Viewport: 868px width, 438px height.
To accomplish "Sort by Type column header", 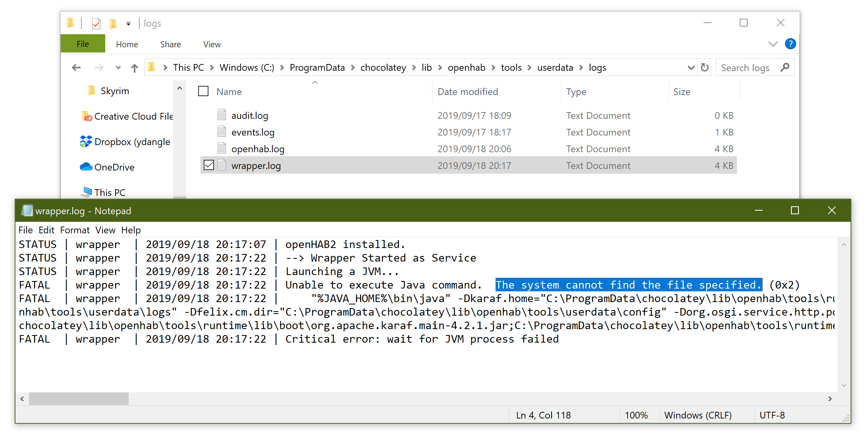I will click(x=576, y=92).
